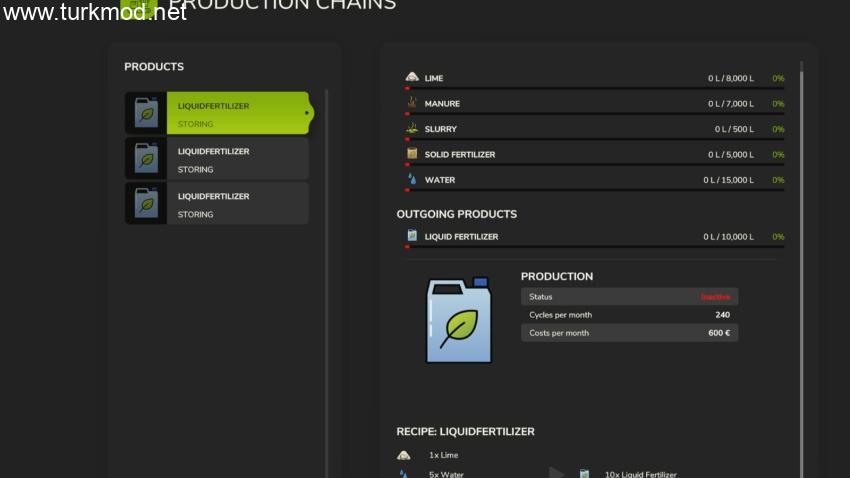Click the '0 L / 500 L' slurry amount
This screenshot has width=850, height=478.
click(x=734, y=130)
